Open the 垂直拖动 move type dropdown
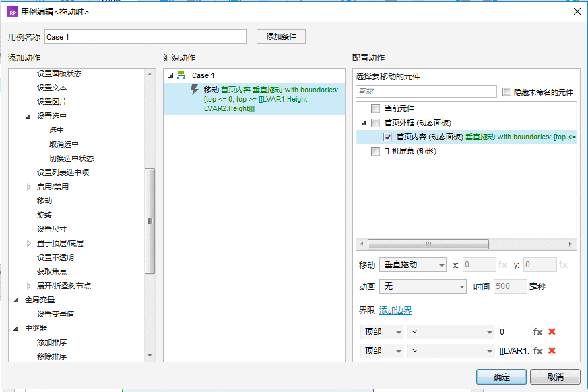The image size is (588, 392). pyautogui.click(x=413, y=265)
